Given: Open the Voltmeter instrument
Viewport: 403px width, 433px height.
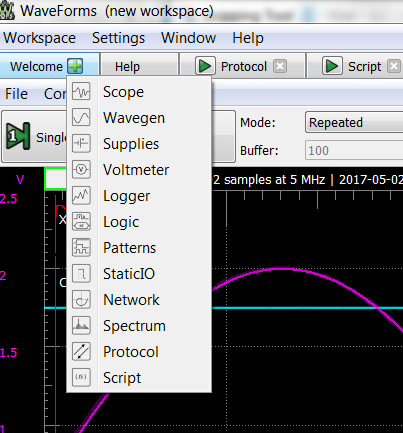Looking at the screenshot, I should [139, 170].
